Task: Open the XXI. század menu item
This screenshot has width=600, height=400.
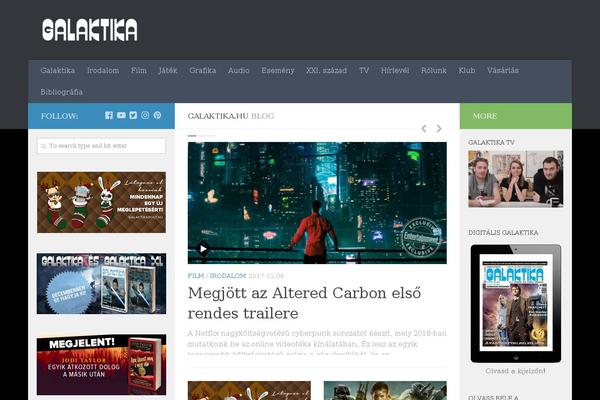Action: [x=326, y=70]
